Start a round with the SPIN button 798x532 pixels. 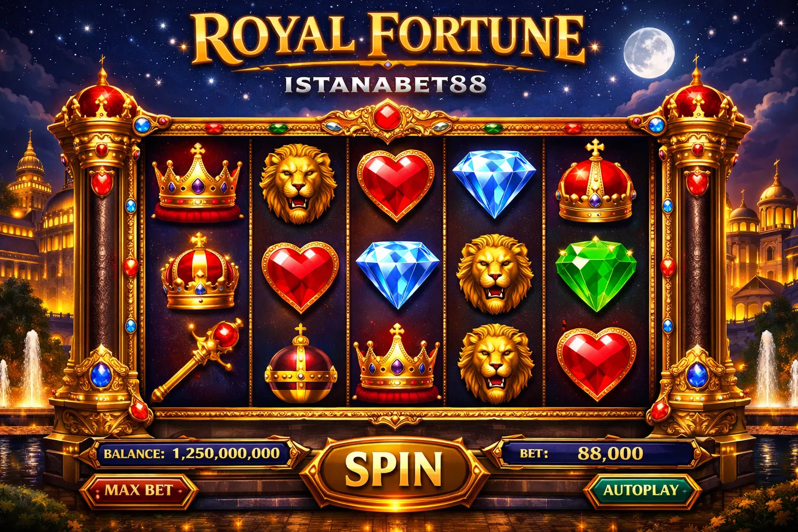tap(394, 469)
